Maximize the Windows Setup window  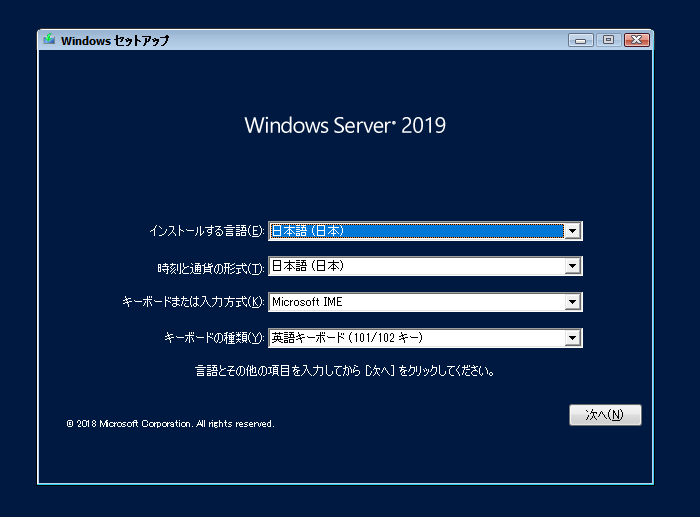[608, 40]
